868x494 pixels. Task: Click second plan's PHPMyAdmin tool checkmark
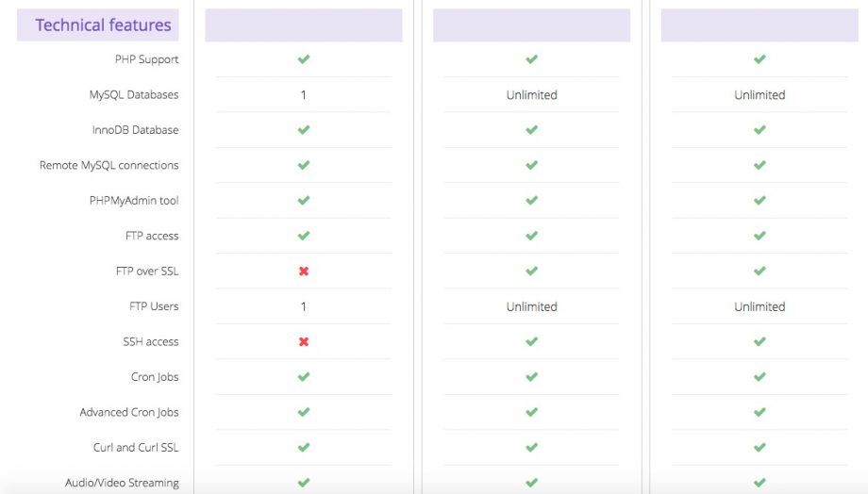point(531,200)
